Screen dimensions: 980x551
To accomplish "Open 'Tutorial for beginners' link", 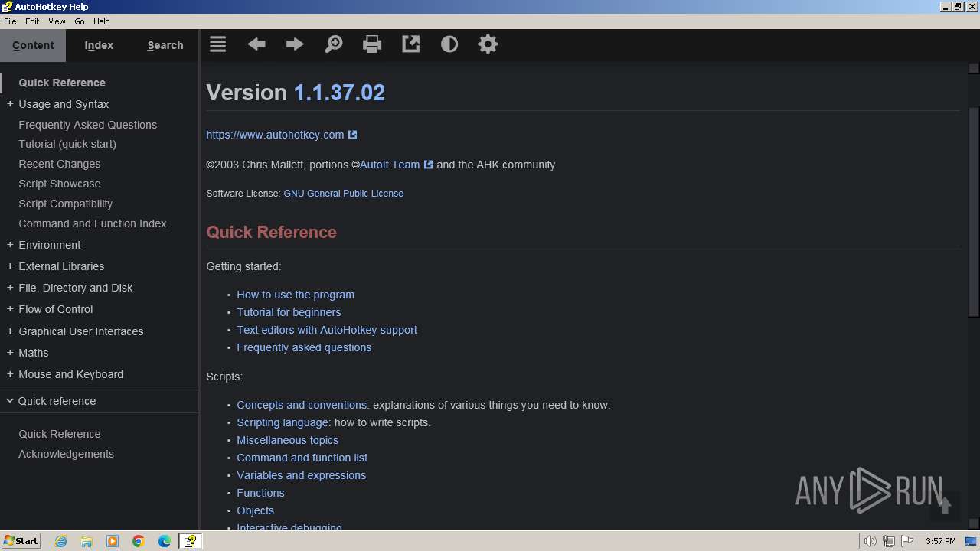I will (x=289, y=312).
